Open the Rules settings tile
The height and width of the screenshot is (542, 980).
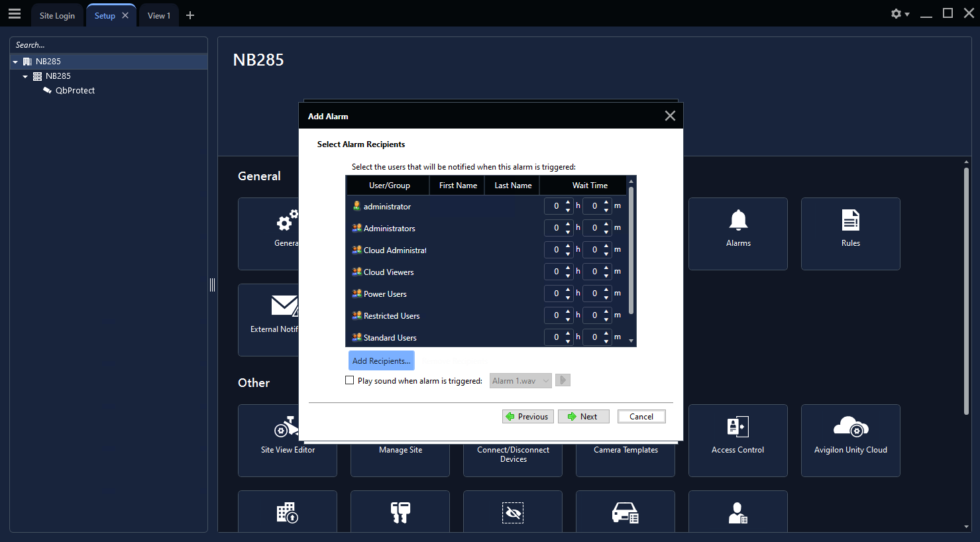[x=850, y=233]
